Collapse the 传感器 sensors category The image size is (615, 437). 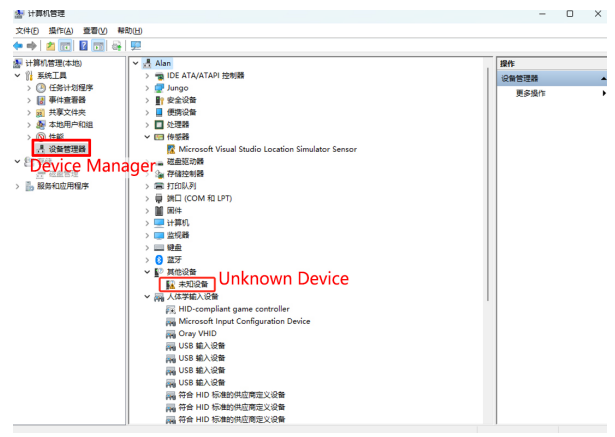coord(147,137)
